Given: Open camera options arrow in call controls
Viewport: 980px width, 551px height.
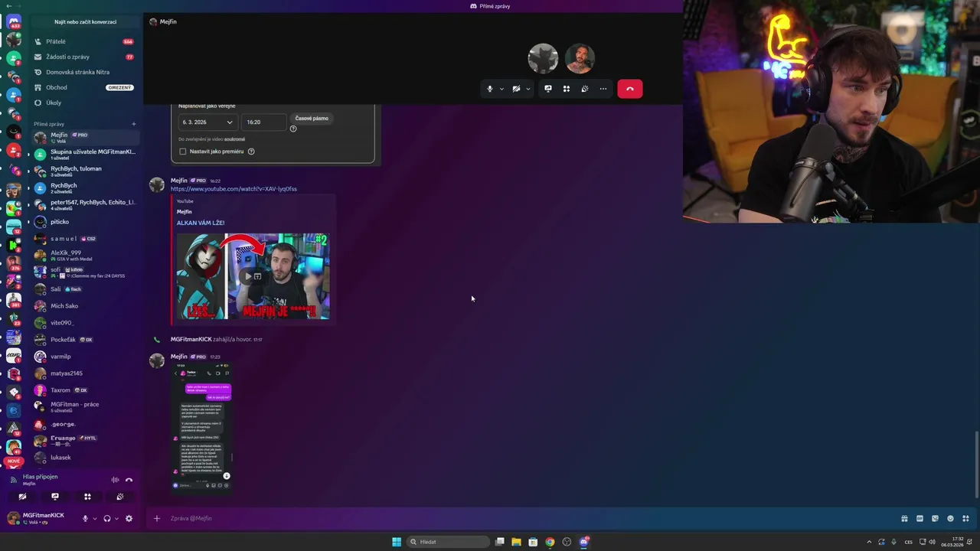Looking at the screenshot, I should coord(528,89).
